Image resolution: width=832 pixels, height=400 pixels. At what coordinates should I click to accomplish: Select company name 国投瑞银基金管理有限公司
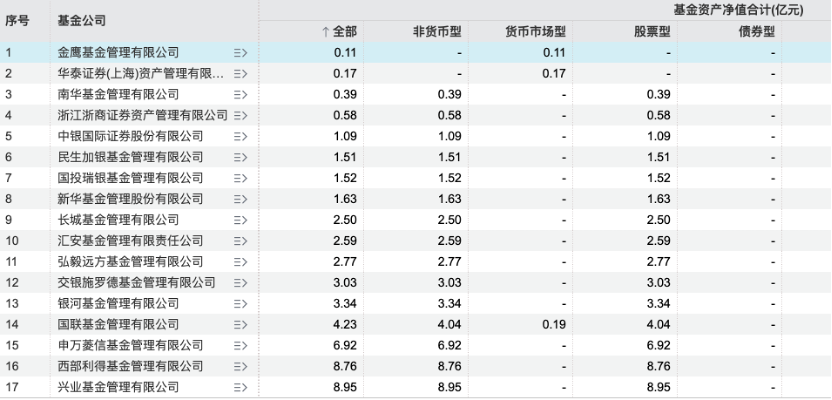tap(131, 178)
